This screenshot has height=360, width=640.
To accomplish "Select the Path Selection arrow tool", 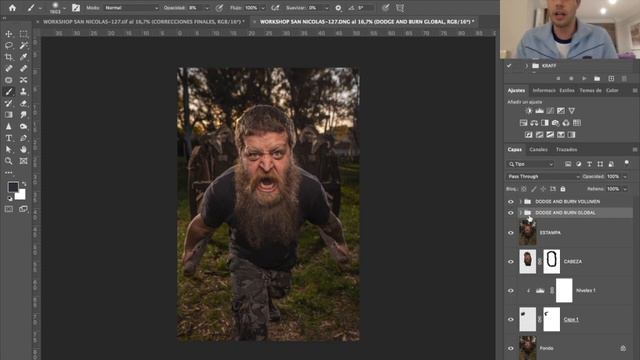I will pos(9,149).
